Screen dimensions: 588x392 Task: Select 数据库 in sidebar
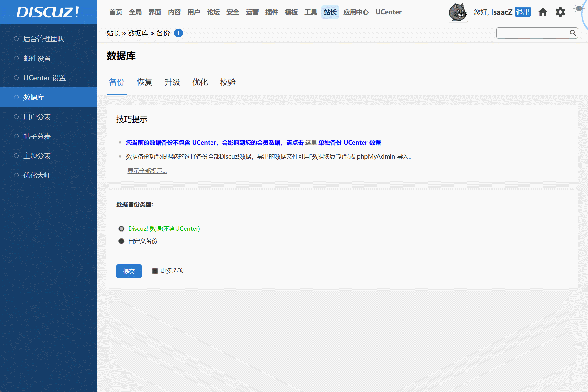pyautogui.click(x=48, y=97)
